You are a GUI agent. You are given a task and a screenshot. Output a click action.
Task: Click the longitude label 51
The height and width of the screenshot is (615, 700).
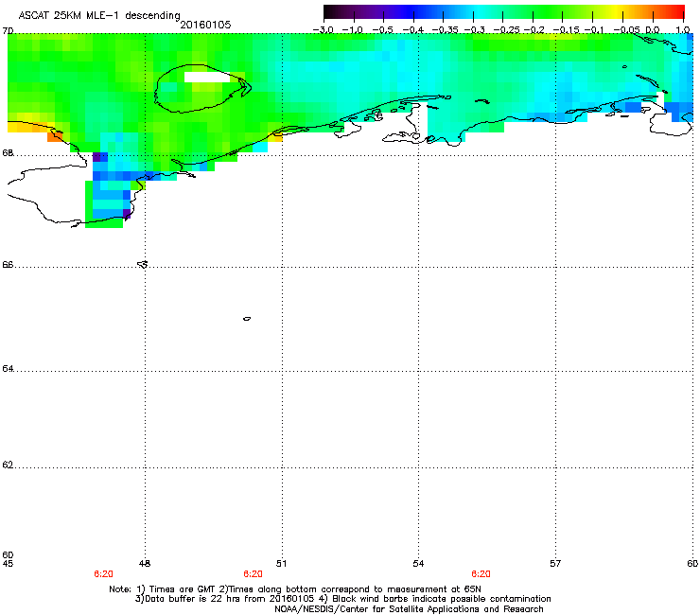281,564
